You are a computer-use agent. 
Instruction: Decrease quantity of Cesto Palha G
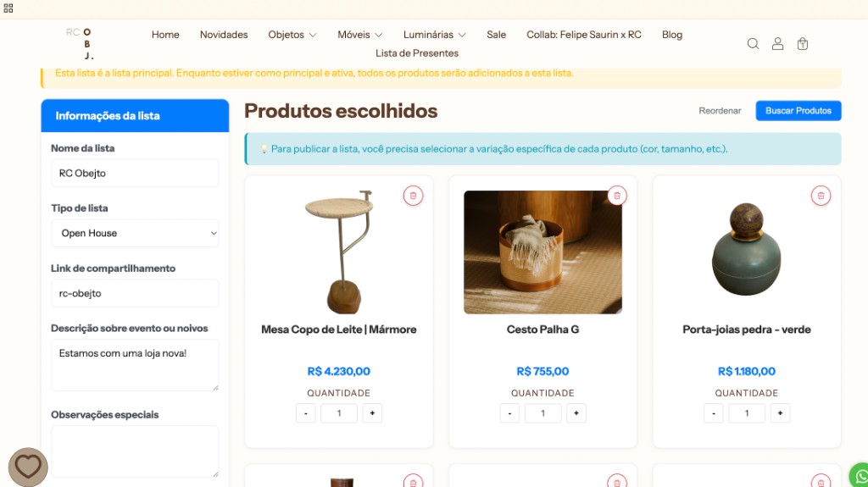point(509,412)
